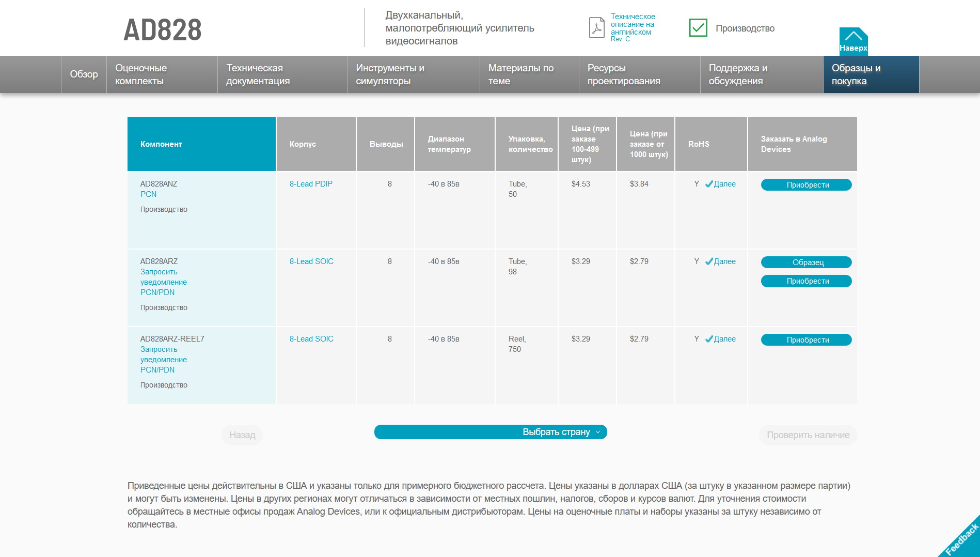Click Далее RoHS link for AD828ANZ
This screenshot has height=557, width=980.
[725, 184]
